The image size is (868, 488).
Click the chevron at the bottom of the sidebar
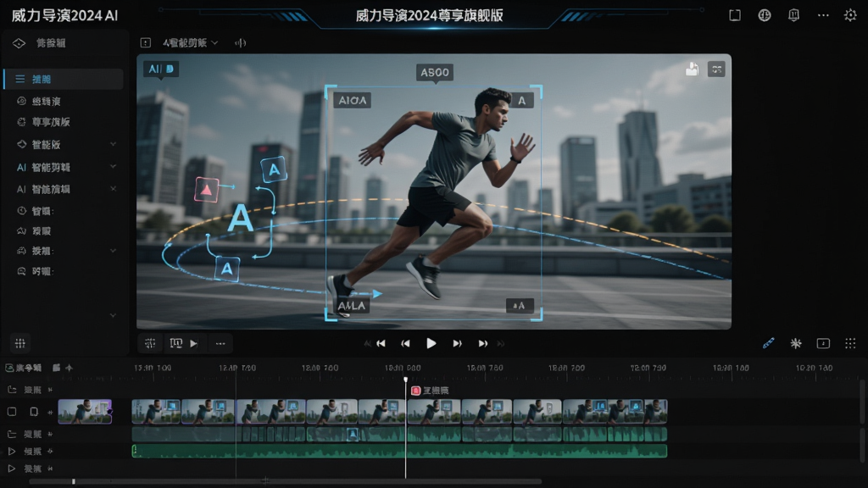pyautogui.click(x=113, y=315)
